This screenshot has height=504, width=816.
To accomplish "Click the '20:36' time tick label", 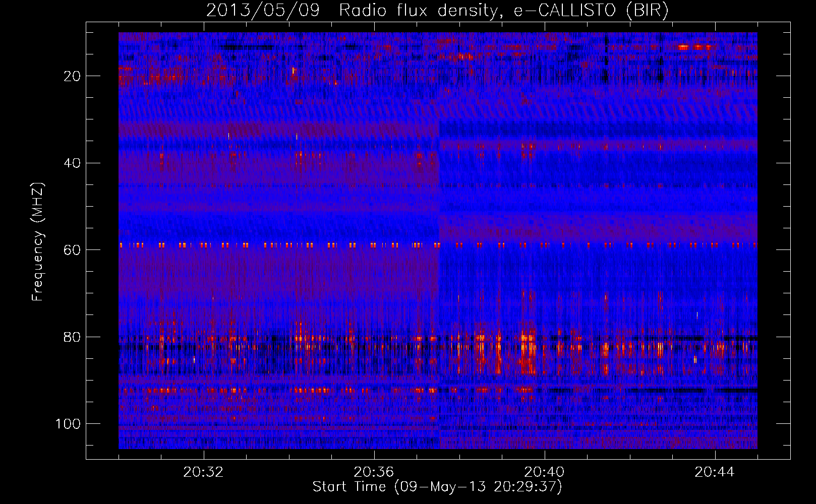I will (374, 472).
